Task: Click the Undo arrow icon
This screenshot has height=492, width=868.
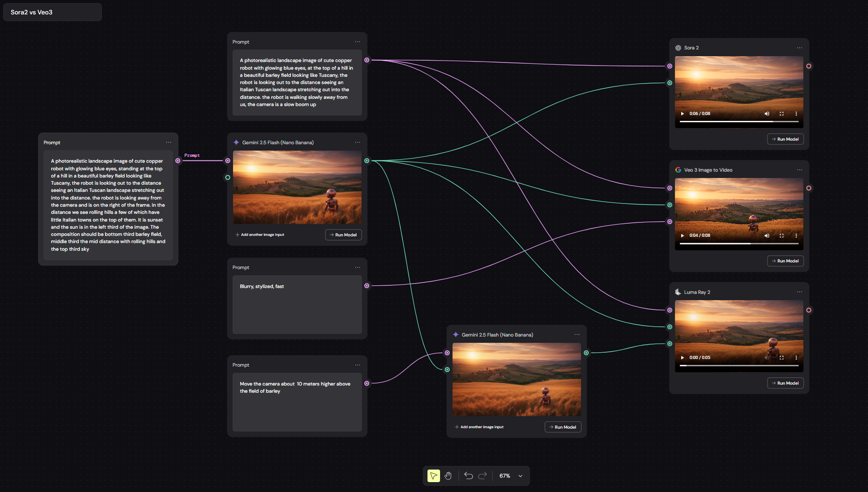Action: coord(468,475)
